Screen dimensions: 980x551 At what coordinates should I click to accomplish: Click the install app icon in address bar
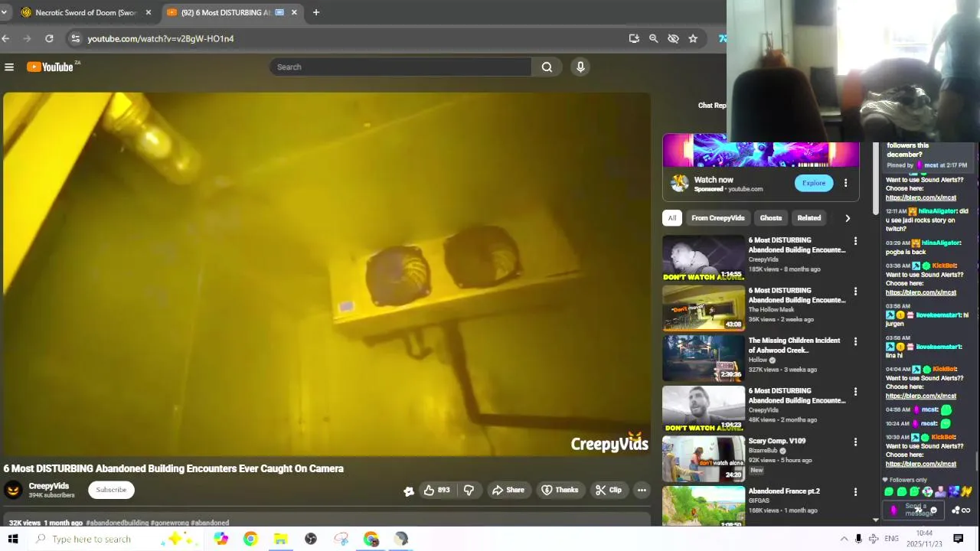pos(634,38)
